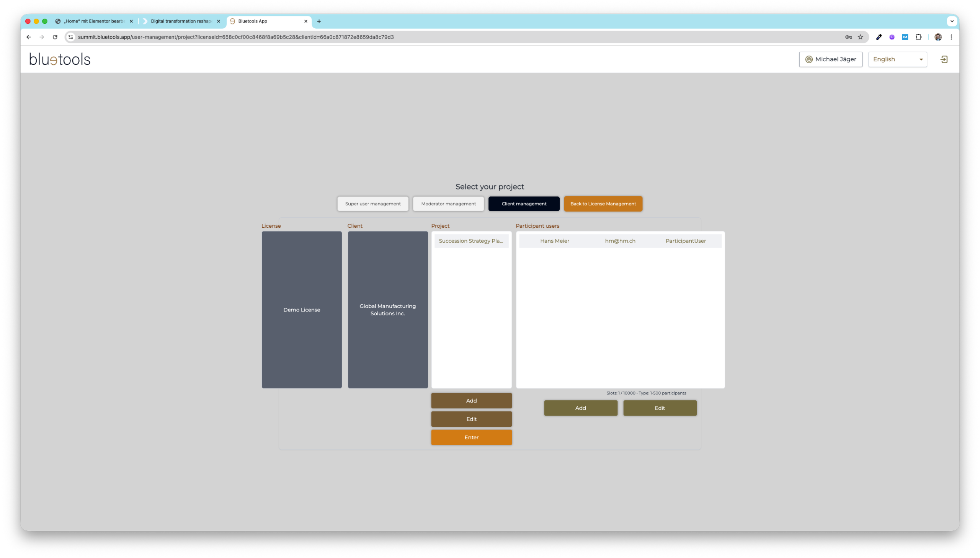Open Chrome three-dot menu
Viewport: 980px width, 558px height.
(951, 37)
